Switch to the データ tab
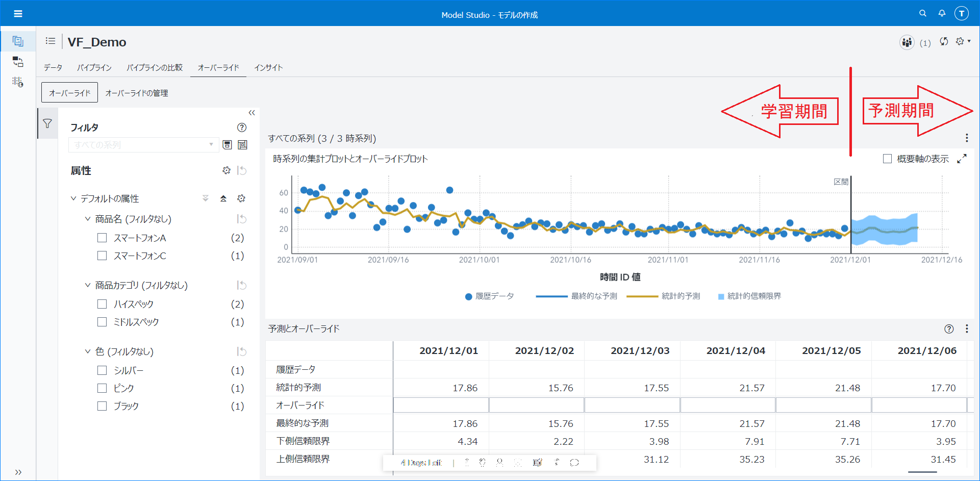 tap(53, 67)
